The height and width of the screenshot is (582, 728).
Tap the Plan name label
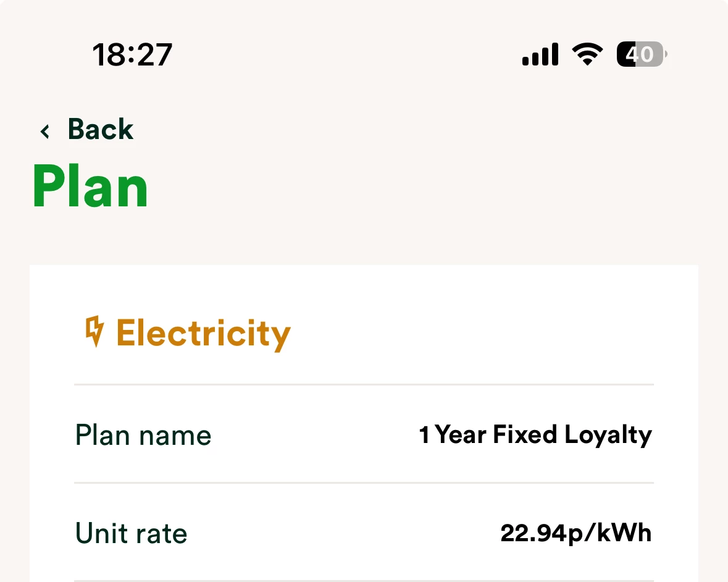[143, 436]
